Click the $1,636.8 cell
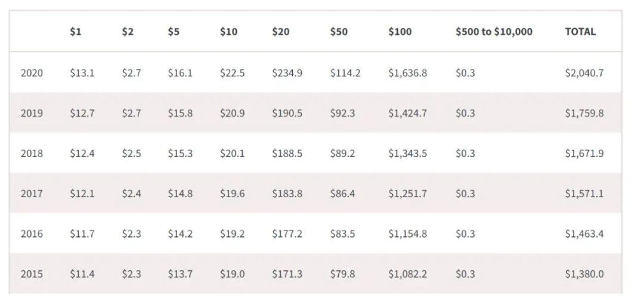Screen dimensions: 644x302 point(407,73)
